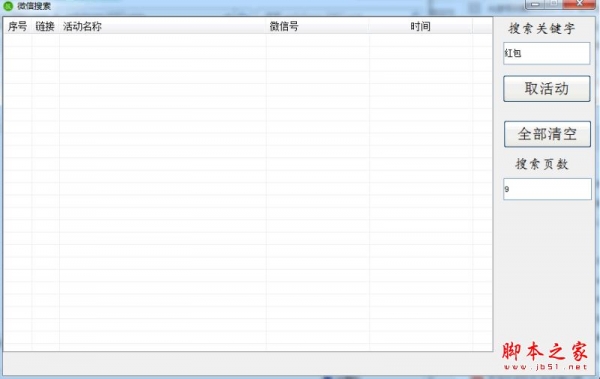Viewport: 600px width, 379px height.
Task: Maximize the 微信搜索 window
Action: [554, 4]
